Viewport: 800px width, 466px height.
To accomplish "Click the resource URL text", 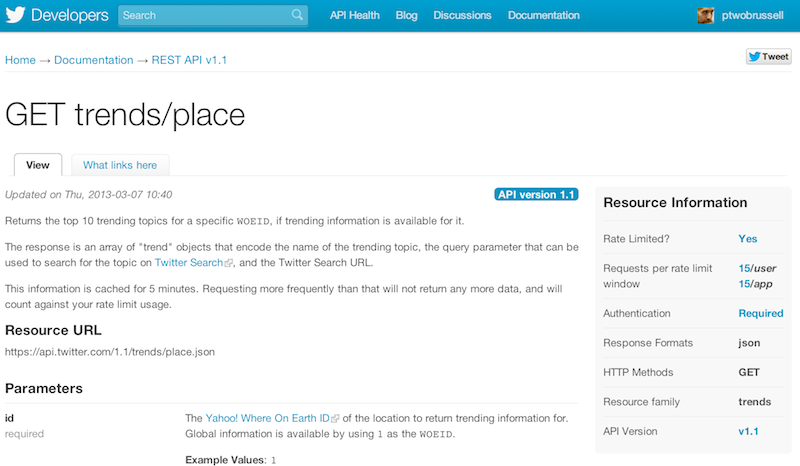I will coord(110,352).
